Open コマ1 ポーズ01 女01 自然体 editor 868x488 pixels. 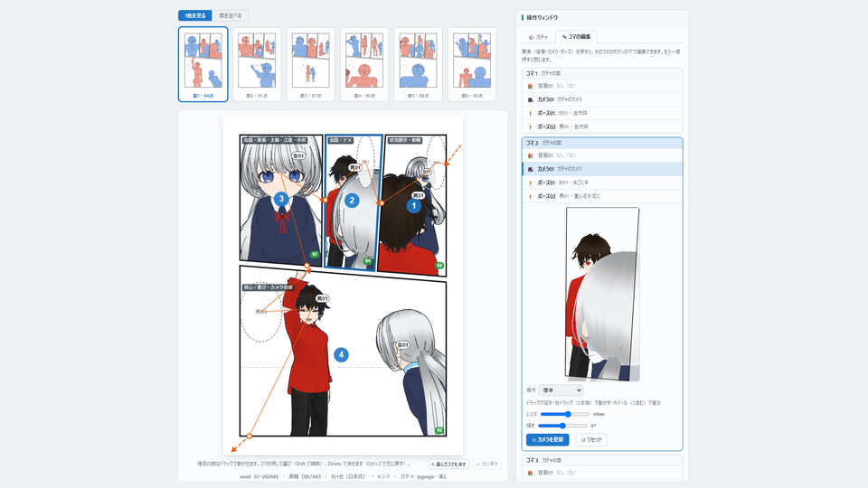pyautogui.click(x=602, y=113)
